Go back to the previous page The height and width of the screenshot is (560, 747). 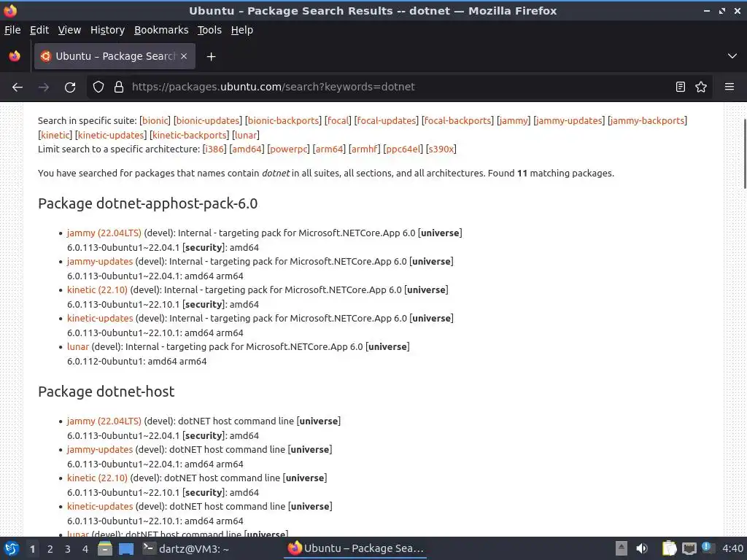pyautogui.click(x=18, y=87)
